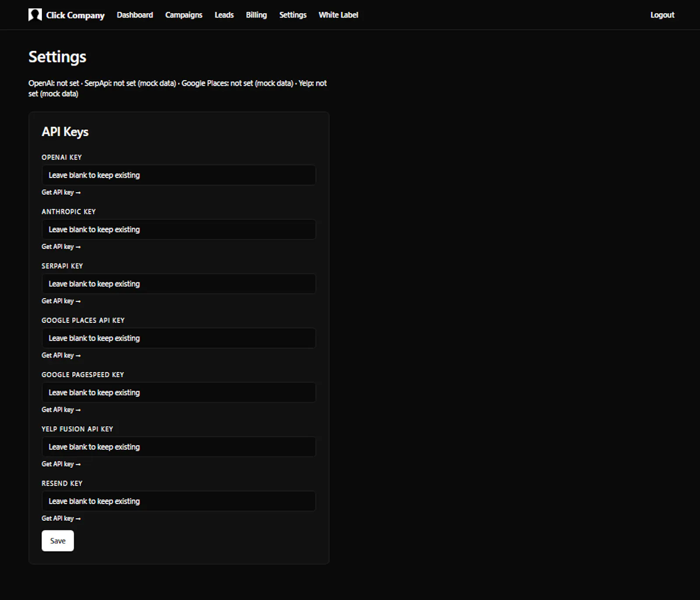Viewport: 700px width, 600px height.
Task: Click Get API key under Anthropic Key
Action: [61, 246]
